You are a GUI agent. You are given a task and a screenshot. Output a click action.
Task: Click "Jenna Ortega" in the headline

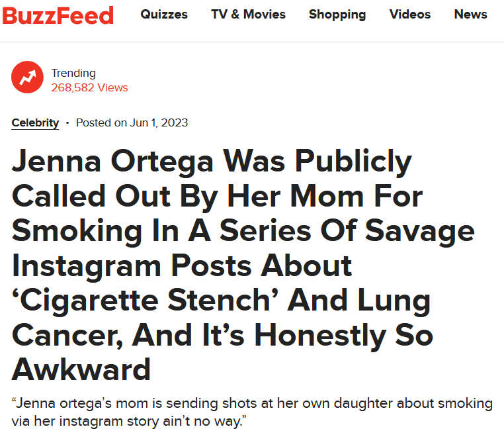112,162
